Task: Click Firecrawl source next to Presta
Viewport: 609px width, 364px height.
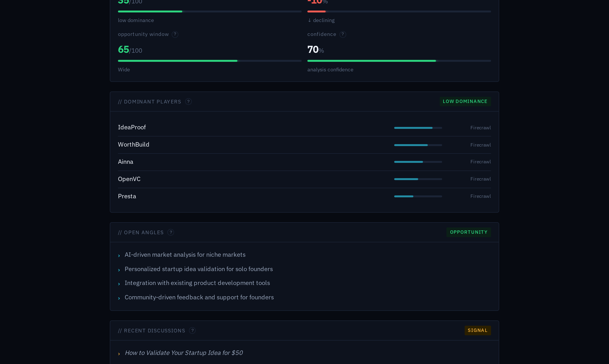Action: 480,196
